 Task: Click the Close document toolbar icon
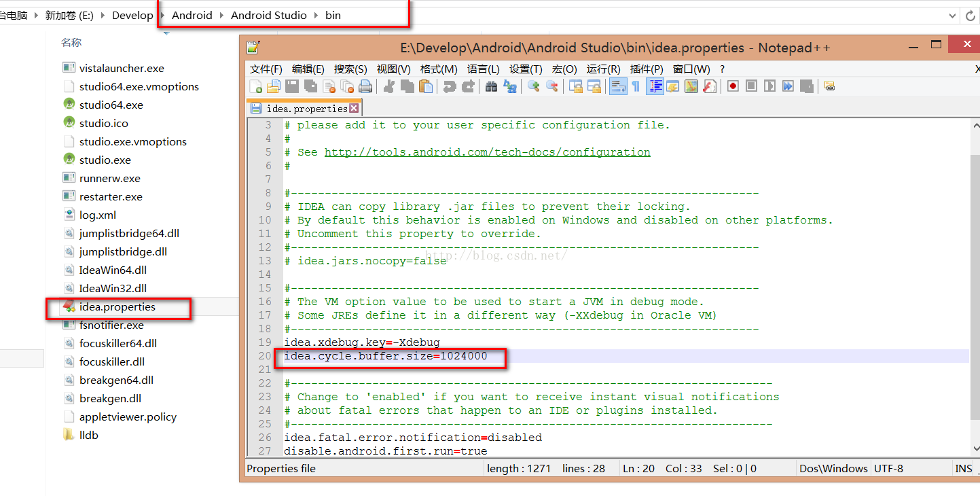point(329,86)
